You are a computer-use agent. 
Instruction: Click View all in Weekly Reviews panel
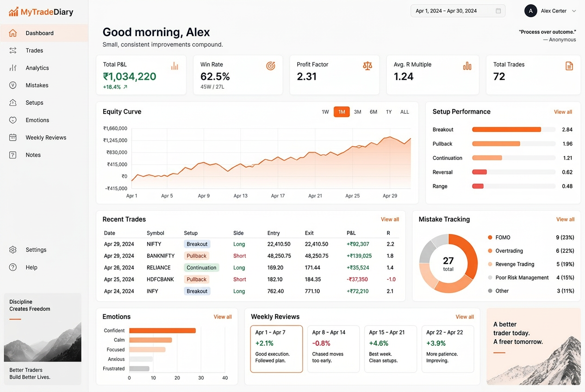pos(465,317)
